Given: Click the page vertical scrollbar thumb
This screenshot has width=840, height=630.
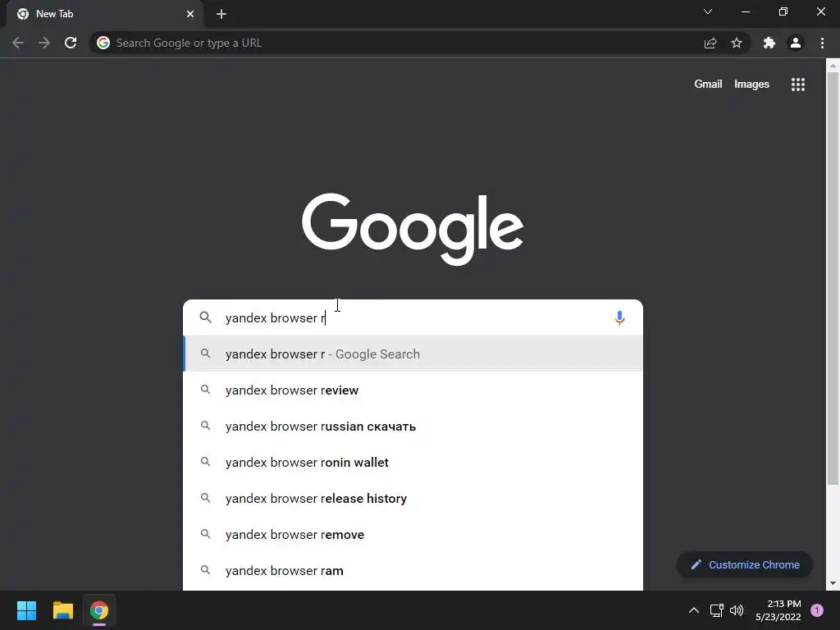Looking at the screenshot, I should pyautogui.click(x=833, y=279).
